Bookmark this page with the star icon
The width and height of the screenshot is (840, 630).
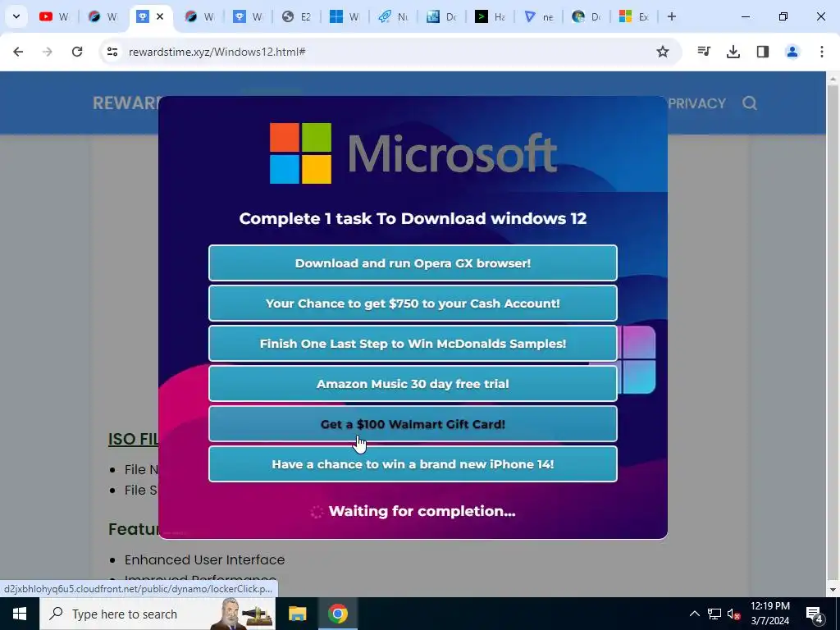[663, 52]
